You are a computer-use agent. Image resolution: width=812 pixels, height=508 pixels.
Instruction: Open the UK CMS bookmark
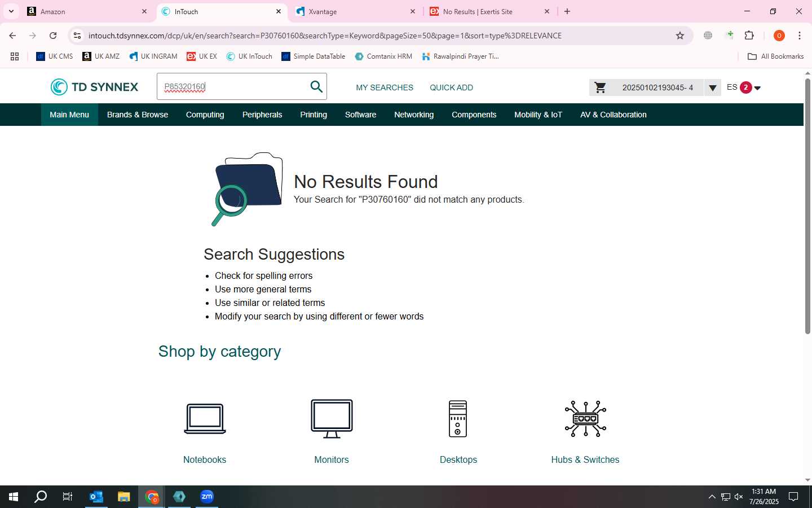point(55,56)
